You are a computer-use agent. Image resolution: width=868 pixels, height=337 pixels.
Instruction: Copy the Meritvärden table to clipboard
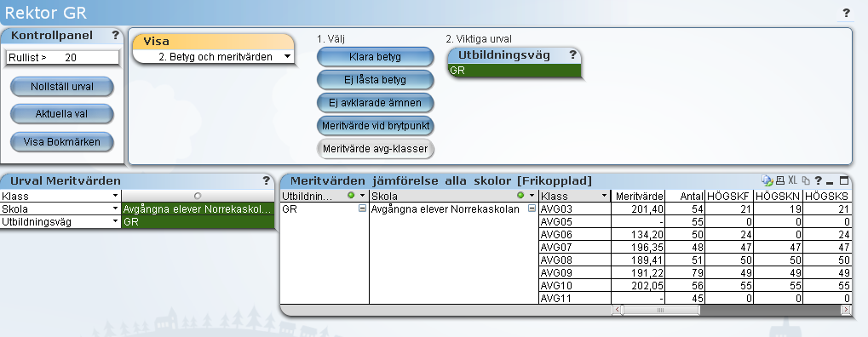[806, 180]
